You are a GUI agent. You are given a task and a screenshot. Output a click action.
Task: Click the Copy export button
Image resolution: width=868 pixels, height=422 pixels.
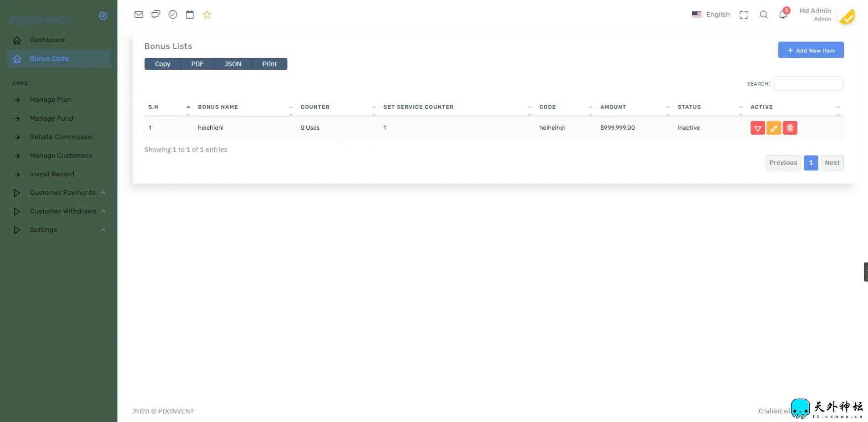pos(162,64)
